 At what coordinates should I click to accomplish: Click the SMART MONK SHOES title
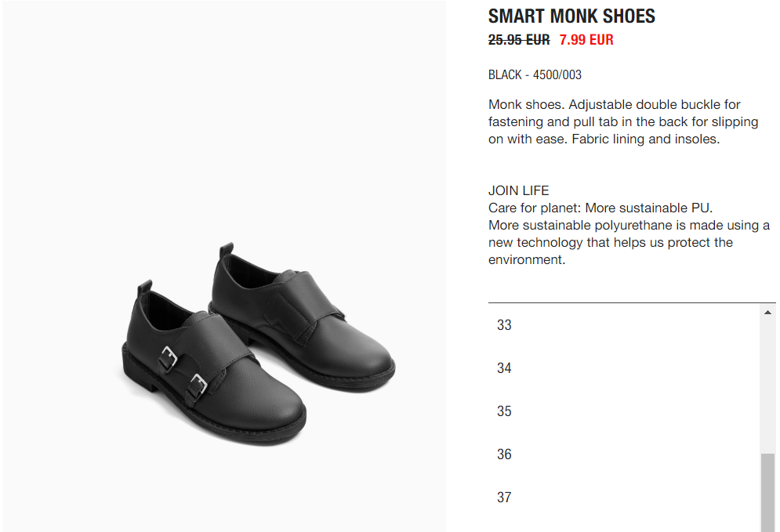[571, 16]
